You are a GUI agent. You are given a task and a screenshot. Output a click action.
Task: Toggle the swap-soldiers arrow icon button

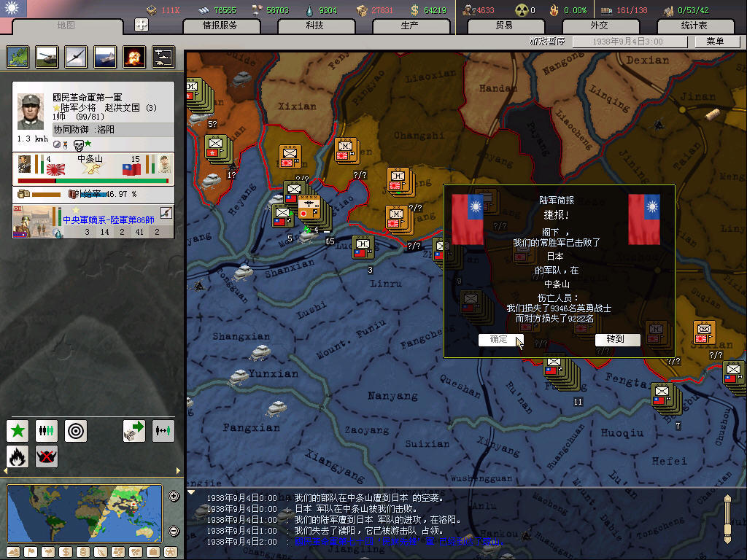click(163, 431)
